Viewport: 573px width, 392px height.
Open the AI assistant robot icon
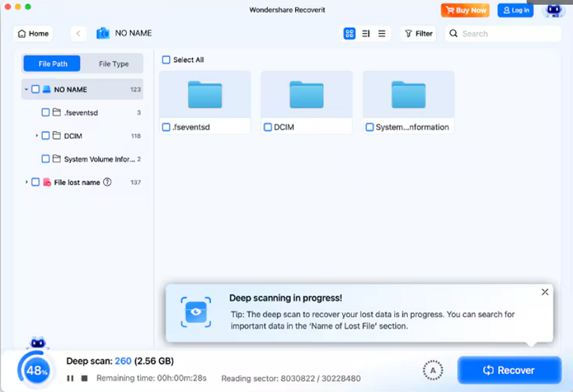point(553,10)
